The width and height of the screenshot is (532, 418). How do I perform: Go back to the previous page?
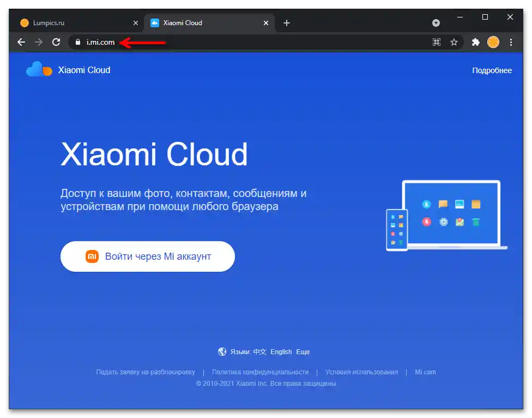click(21, 42)
